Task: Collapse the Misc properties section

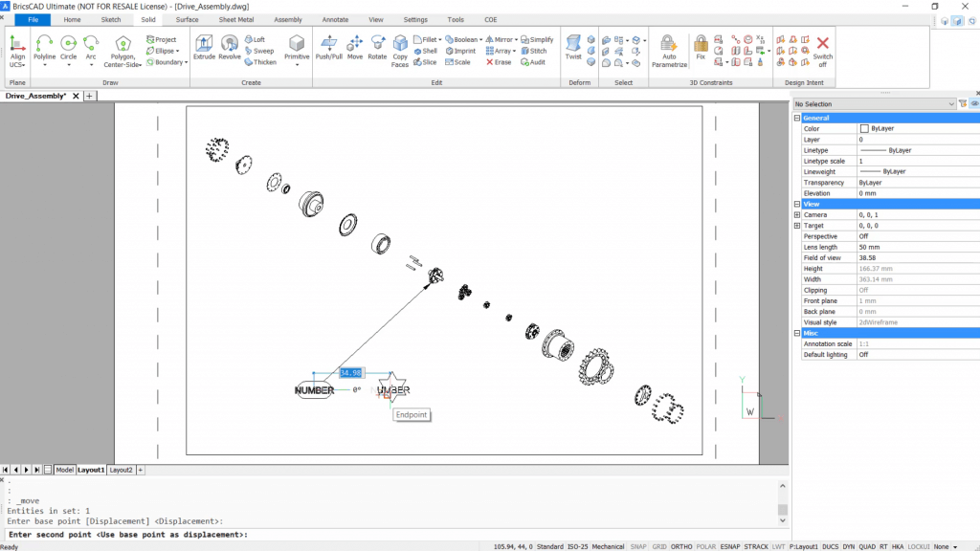Action: click(x=797, y=333)
